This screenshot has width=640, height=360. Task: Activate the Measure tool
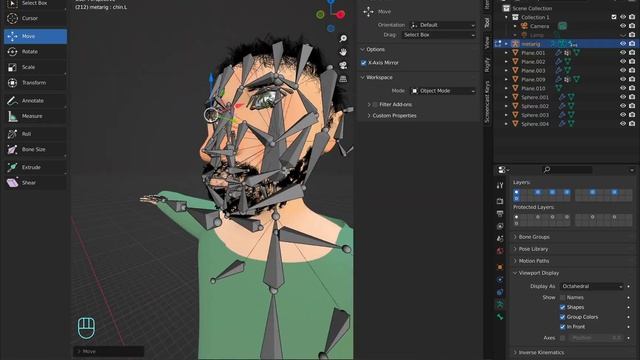tap(35, 116)
